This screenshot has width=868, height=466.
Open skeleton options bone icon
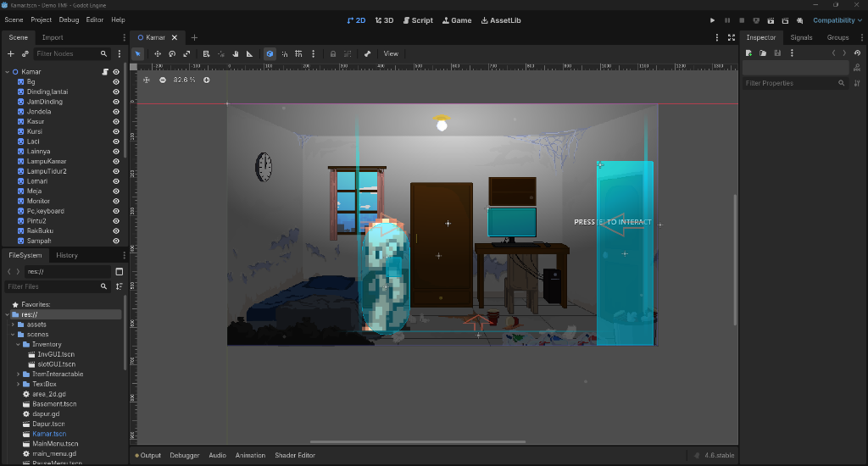[x=367, y=53]
